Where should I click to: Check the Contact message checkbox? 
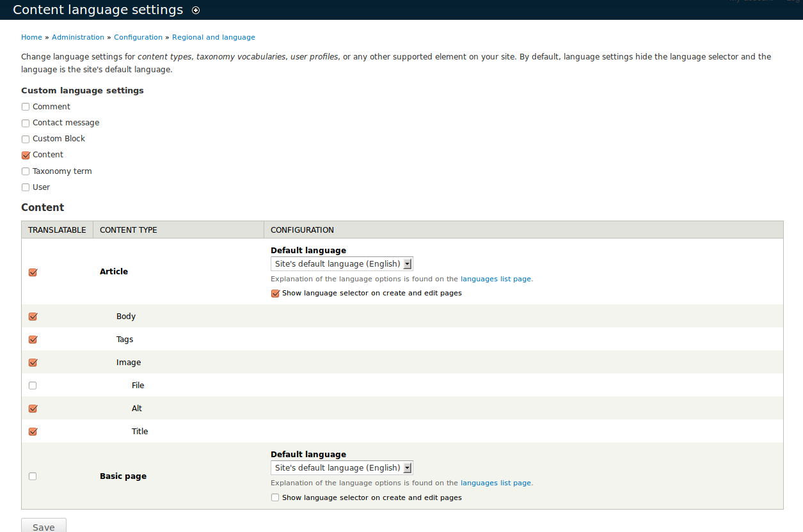click(x=26, y=123)
